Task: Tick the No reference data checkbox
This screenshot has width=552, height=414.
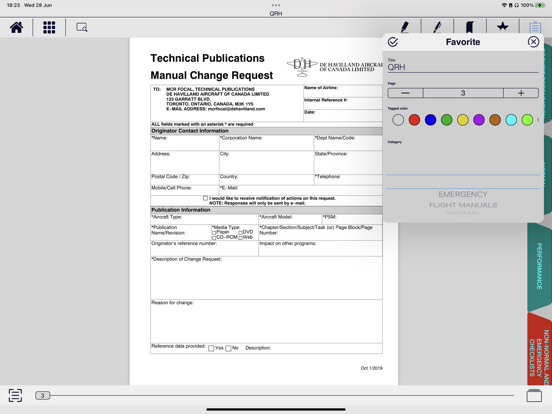Action: [x=228, y=348]
